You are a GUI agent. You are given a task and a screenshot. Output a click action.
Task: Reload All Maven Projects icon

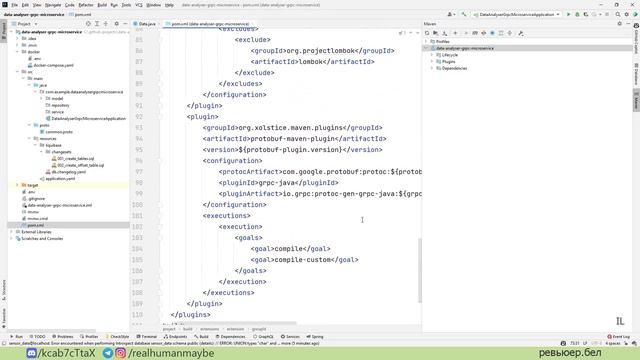pyautogui.click(x=427, y=33)
